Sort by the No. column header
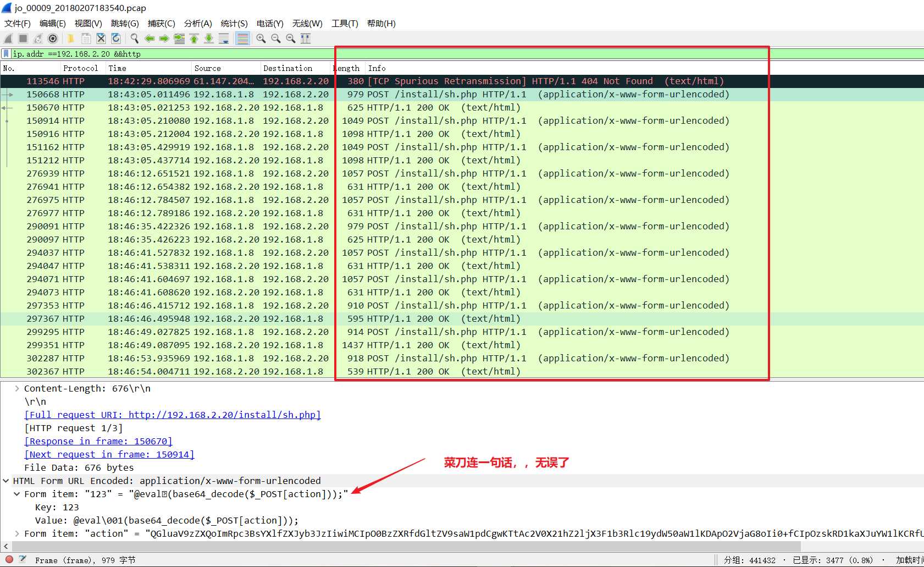Viewport: 924px width, 567px height. point(30,68)
